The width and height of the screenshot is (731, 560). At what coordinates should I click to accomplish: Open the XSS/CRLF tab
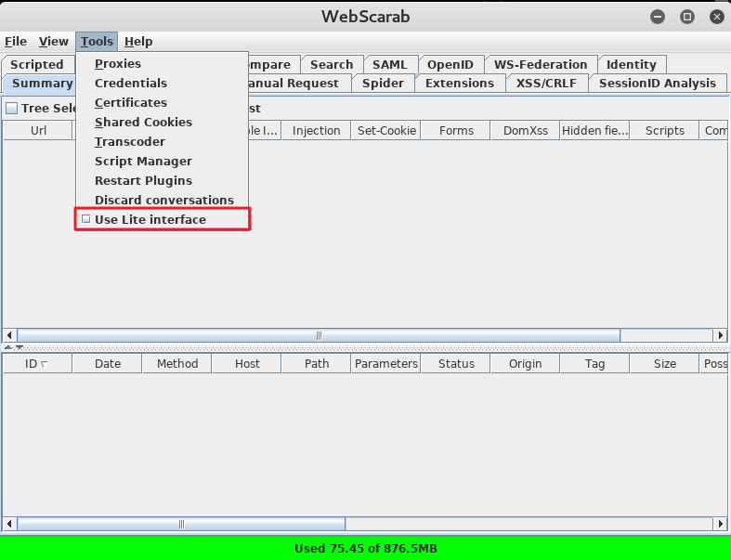click(x=546, y=84)
